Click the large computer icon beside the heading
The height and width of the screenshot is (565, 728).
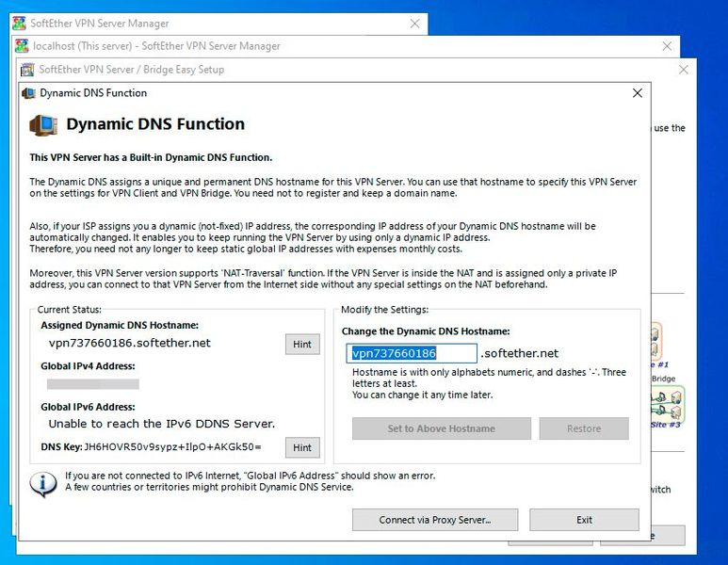point(43,125)
